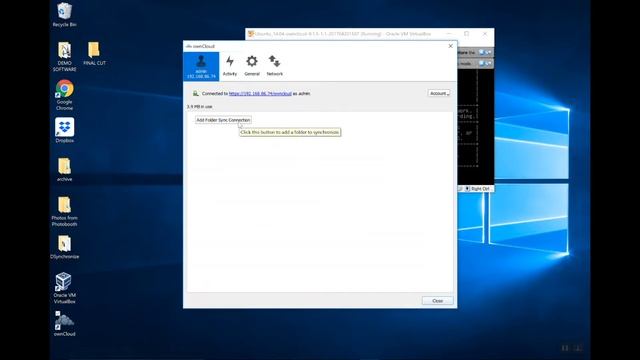Image resolution: width=640 pixels, height=360 pixels.
Task: Select the DSynchronize desktop icon
Action: (64, 247)
